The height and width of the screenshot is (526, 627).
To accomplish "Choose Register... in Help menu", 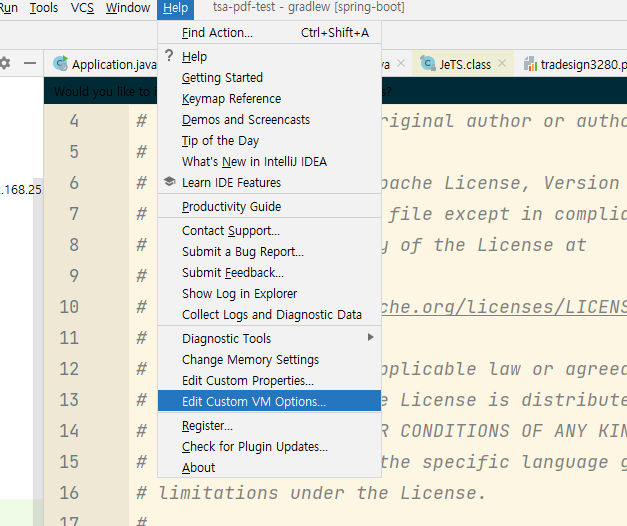I will pyautogui.click(x=269, y=426).
